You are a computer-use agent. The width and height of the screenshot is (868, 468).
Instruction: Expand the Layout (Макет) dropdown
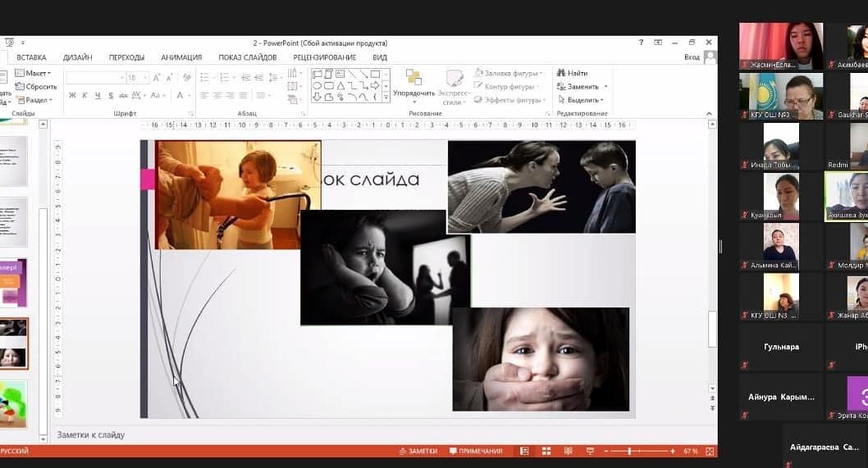pos(38,73)
